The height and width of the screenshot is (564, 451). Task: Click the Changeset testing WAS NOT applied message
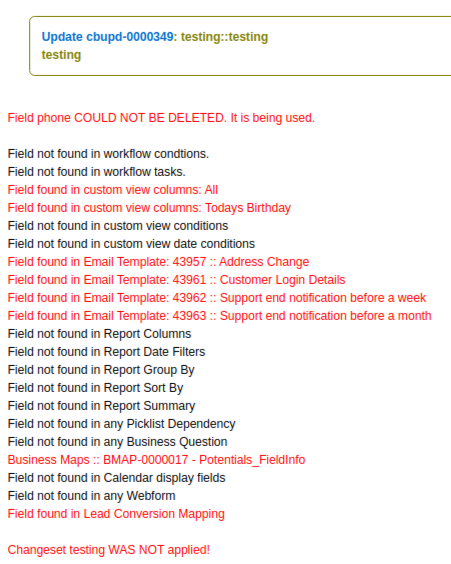(x=109, y=550)
